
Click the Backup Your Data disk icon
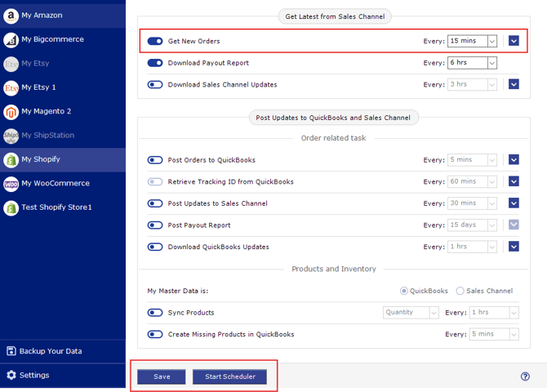[x=11, y=351]
